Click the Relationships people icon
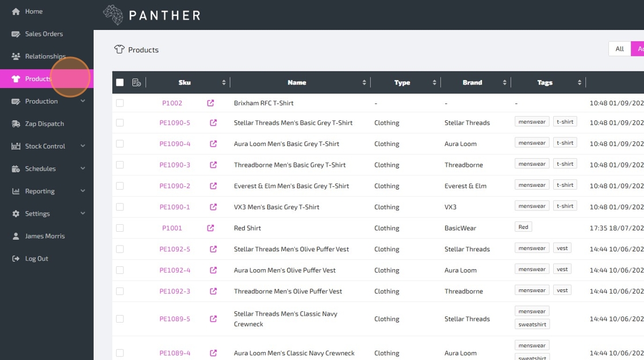The width and height of the screenshot is (644, 360). [16, 56]
